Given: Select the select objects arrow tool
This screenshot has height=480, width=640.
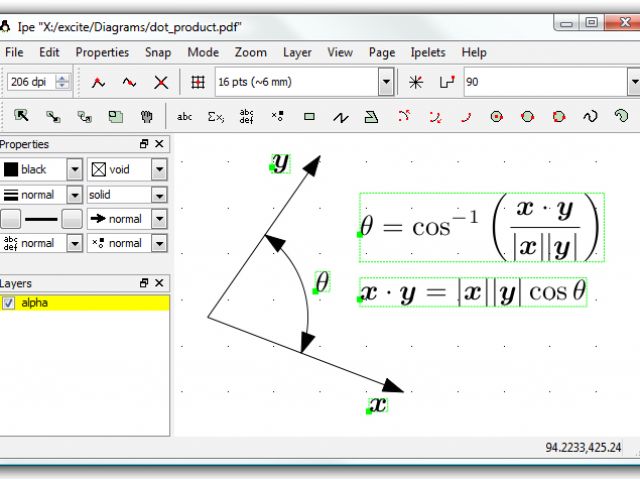Looking at the screenshot, I should tap(21, 117).
